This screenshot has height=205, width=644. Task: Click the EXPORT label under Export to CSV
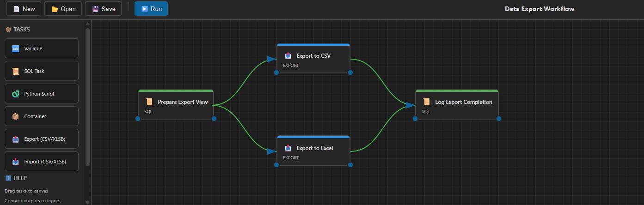pyautogui.click(x=291, y=65)
